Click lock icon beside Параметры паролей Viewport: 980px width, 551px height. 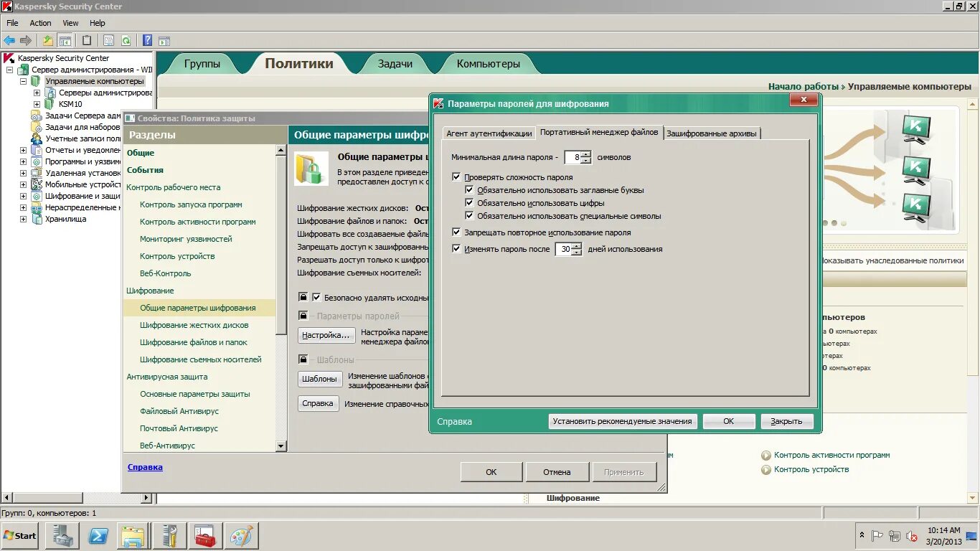pos(303,316)
